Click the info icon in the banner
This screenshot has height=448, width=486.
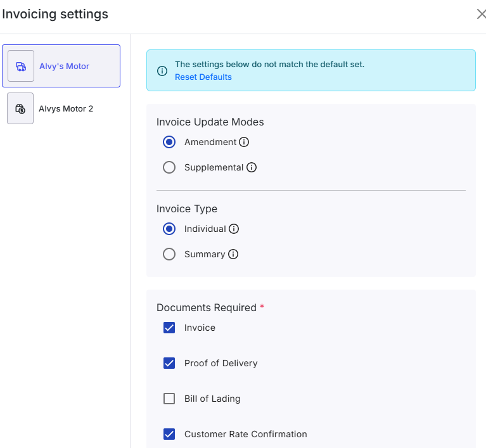(x=162, y=71)
